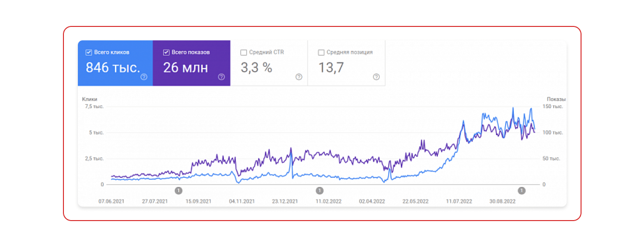644x247 pixels.
Task: Uncheck the Всего кликов checkbox
Action: coord(89,52)
